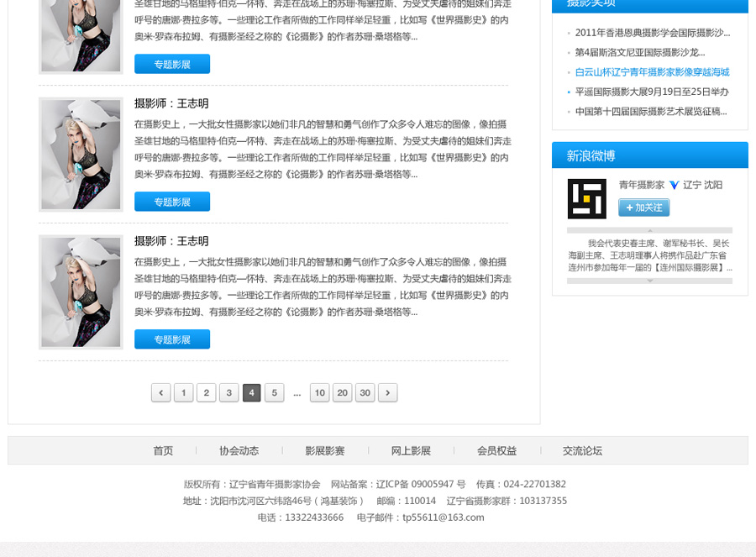Screen dimensions: 756x557
Task: Click the highlighted current page 4
Action: [x=251, y=392]
